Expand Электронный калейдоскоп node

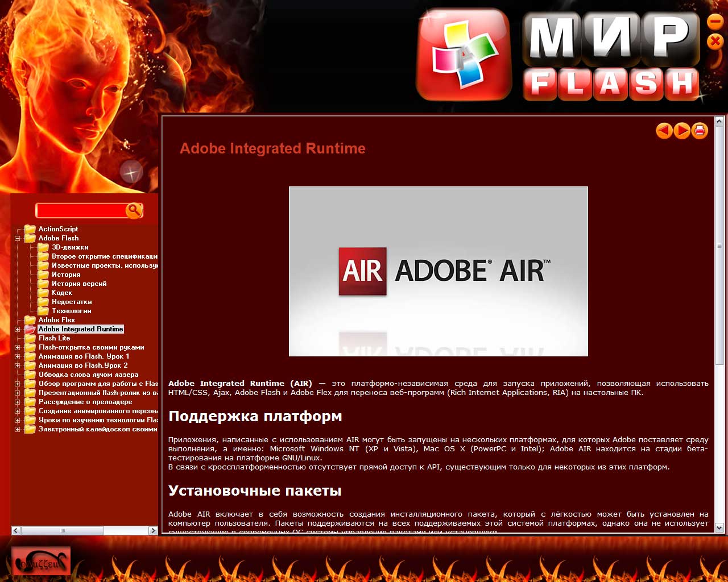(18, 429)
